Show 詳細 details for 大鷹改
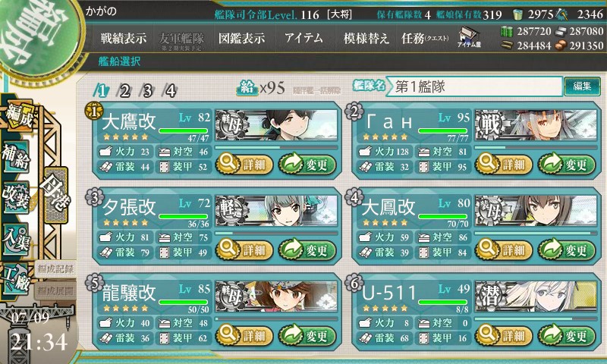This screenshot has width=607, height=364. pyautogui.click(x=244, y=165)
